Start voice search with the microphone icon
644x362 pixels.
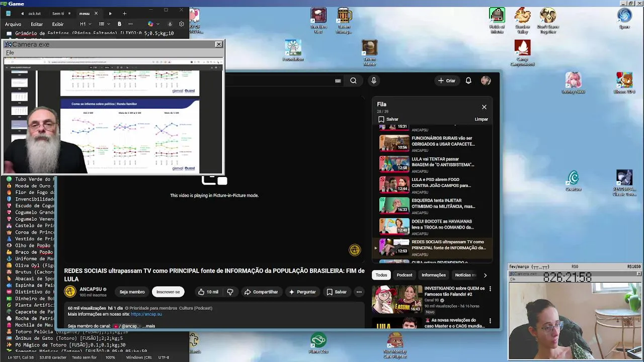pyautogui.click(x=373, y=80)
